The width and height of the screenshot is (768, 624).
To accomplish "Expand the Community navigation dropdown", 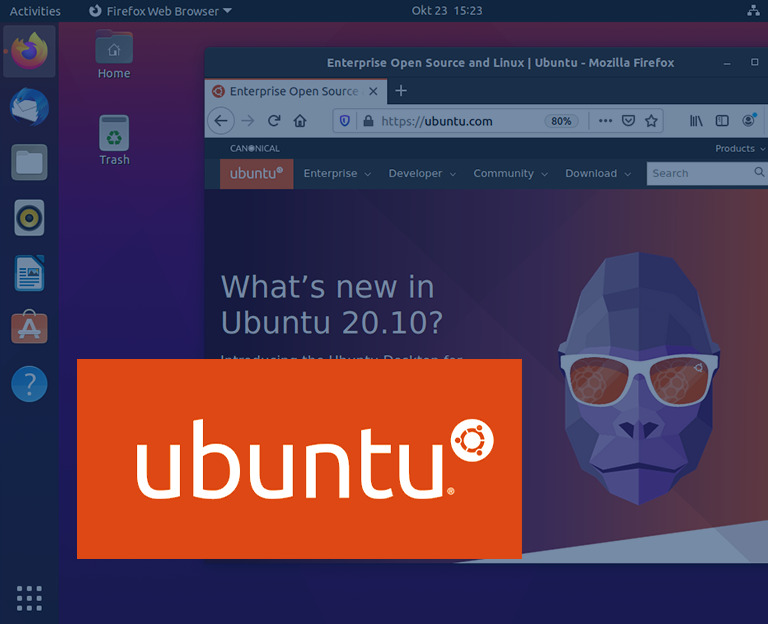I will (510, 173).
